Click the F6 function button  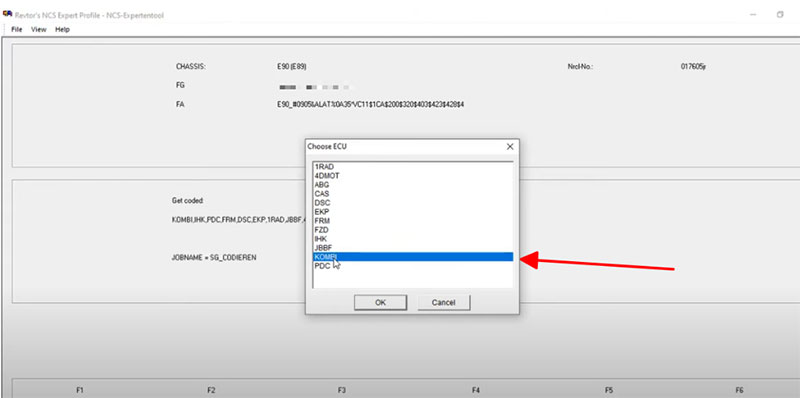click(739, 390)
